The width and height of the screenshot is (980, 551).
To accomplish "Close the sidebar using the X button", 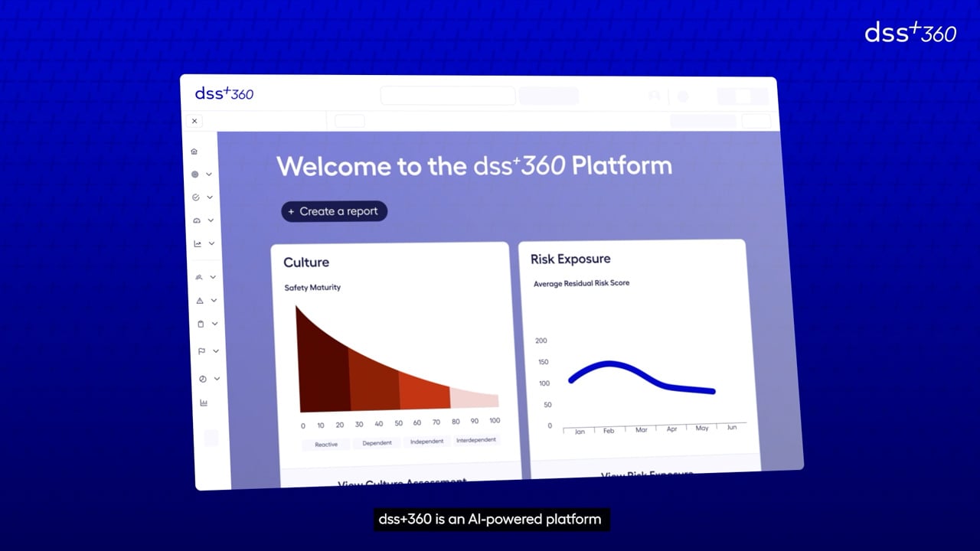I will (194, 121).
